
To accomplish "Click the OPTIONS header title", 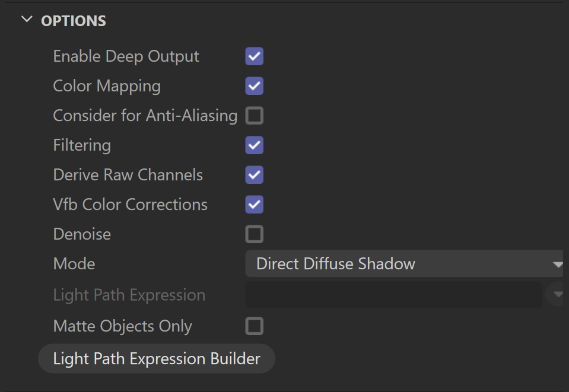I will [x=74, y=21].
